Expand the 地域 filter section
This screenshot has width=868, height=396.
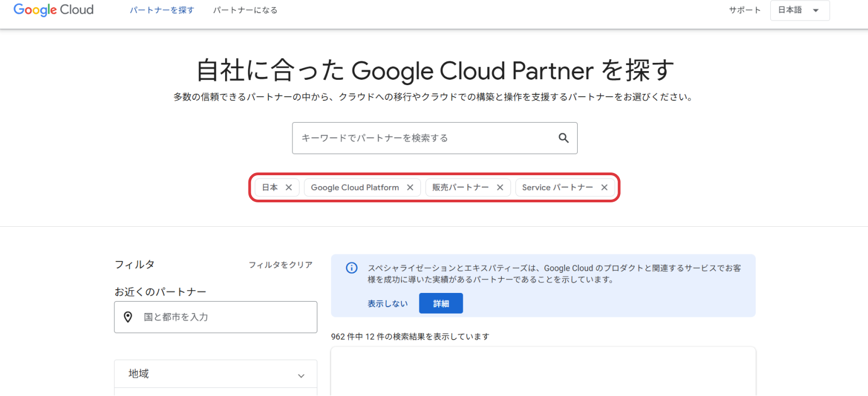[215, 374]
